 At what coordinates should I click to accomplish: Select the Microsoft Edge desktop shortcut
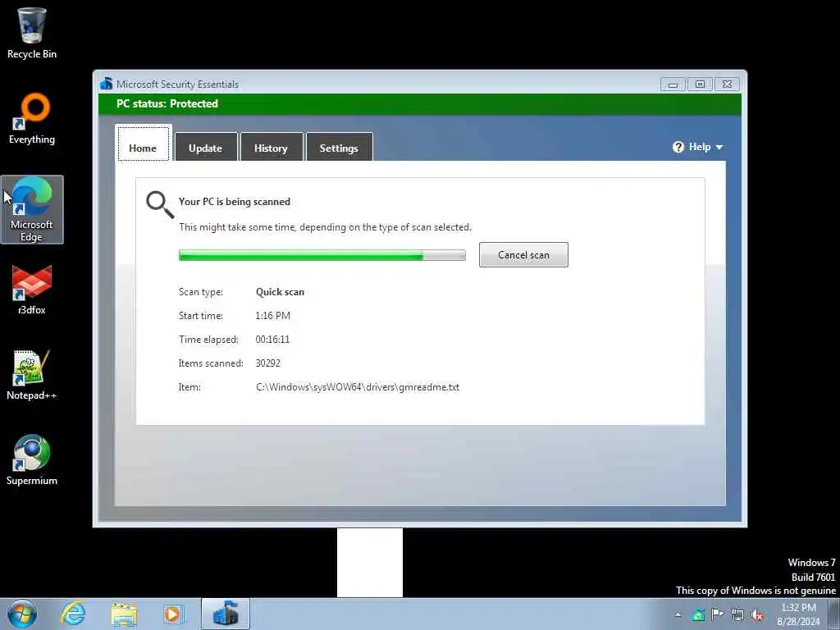tap(32, 209)
